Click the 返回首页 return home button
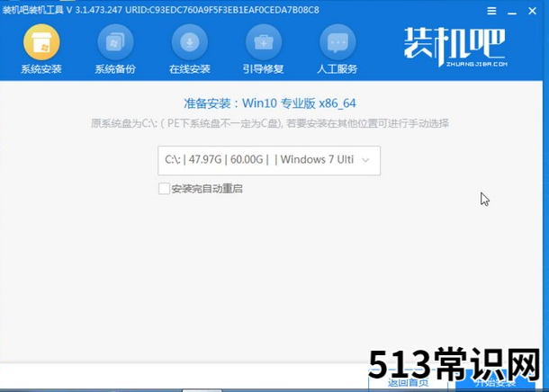Screen dimensions: 549x392 [408, 382]
